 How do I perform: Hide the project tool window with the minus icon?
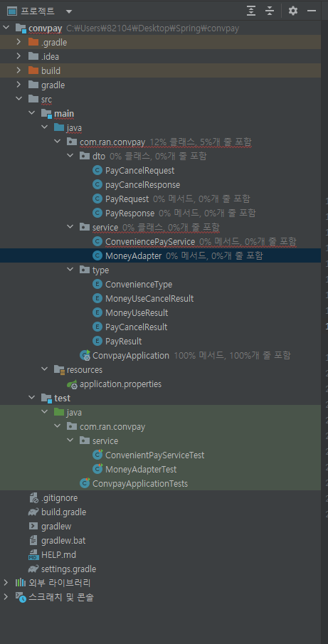[312, 11]
